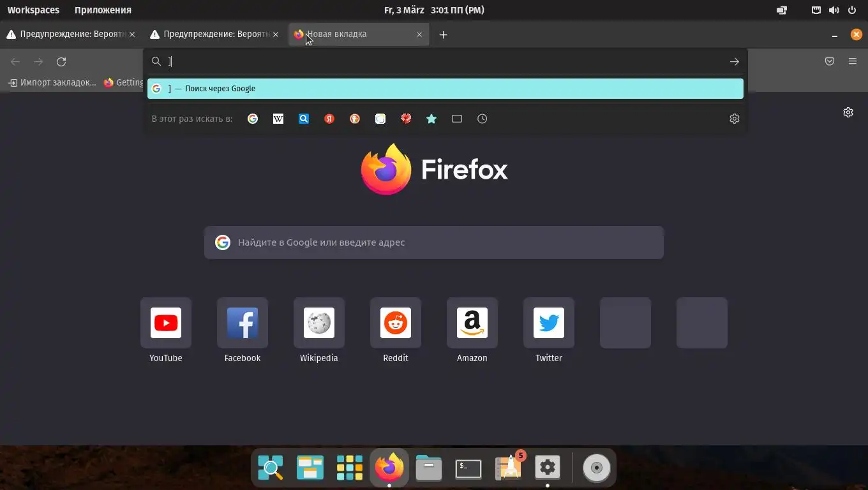Close the Новая вкладка tab
This screenshot has width=868, height=490.
tap(419, 34)
